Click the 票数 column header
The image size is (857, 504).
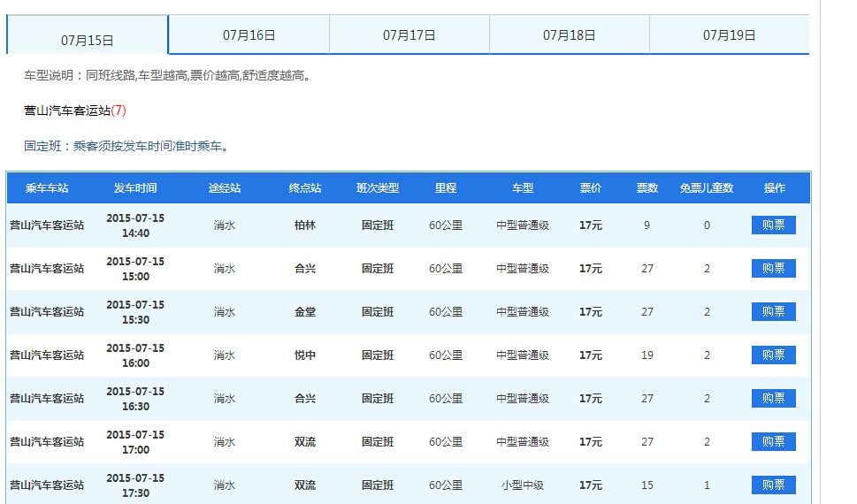tap(647, 188)
